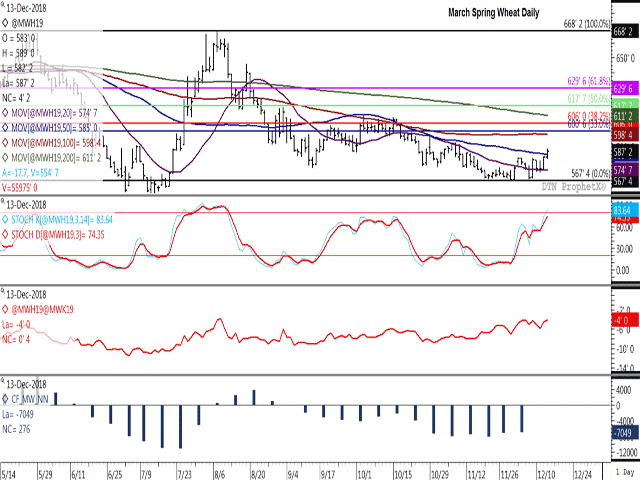
Task: Click the diamond marker of the 20-day MOV
Action: pos(5,113)
